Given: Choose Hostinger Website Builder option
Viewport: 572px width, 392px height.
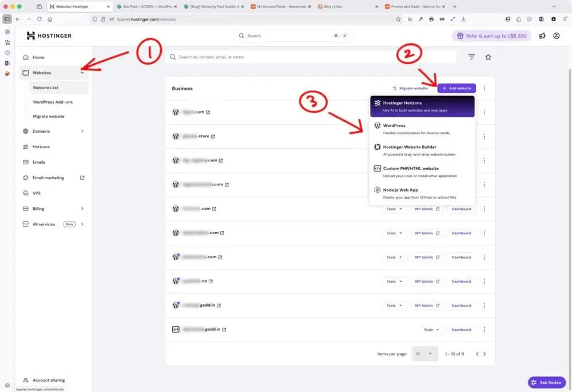Looking at the screenshot, I should pos(422,151).
